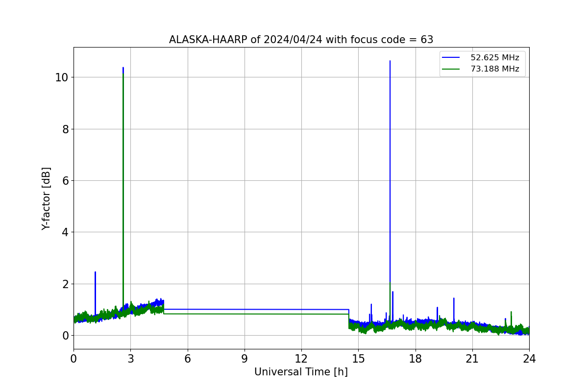Image resolution: width=588 pixels, height=392 pixels.
Task: Click x-axis tick label 12
Action: pos(301,359)
